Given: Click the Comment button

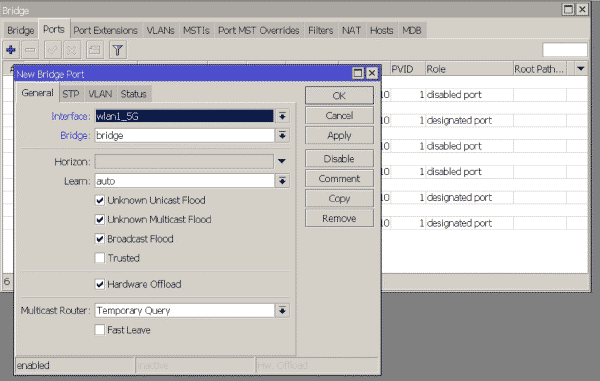Looking at the screenshot, I should coord(339,178).
